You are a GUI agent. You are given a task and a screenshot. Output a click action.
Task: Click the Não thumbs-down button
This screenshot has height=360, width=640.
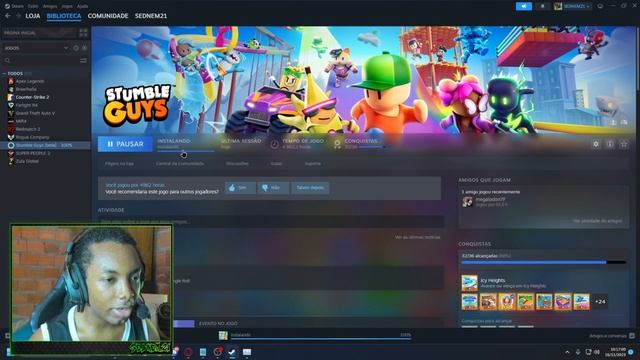(273, 188)
